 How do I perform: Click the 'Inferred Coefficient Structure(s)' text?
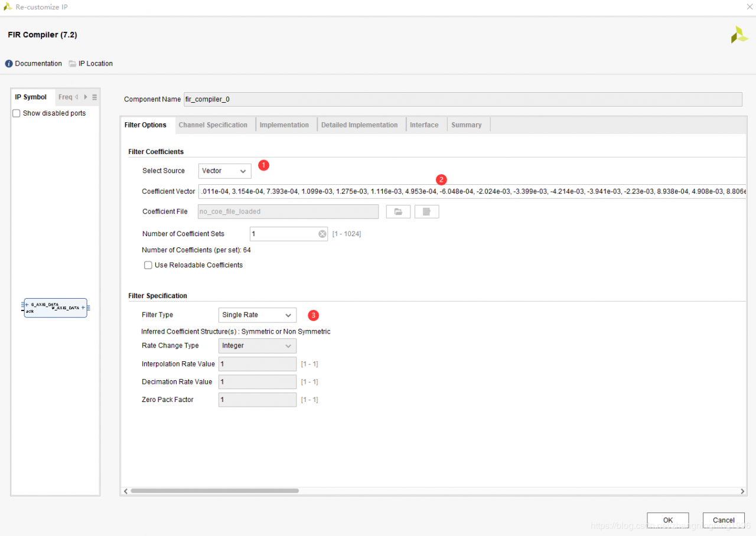pos(236,332)
